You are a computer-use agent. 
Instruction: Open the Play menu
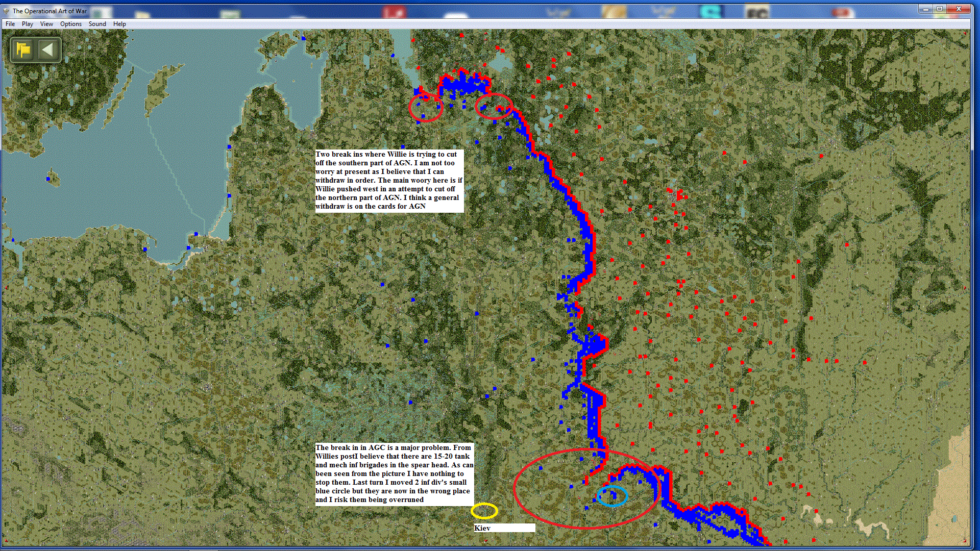tap(28, 24)
